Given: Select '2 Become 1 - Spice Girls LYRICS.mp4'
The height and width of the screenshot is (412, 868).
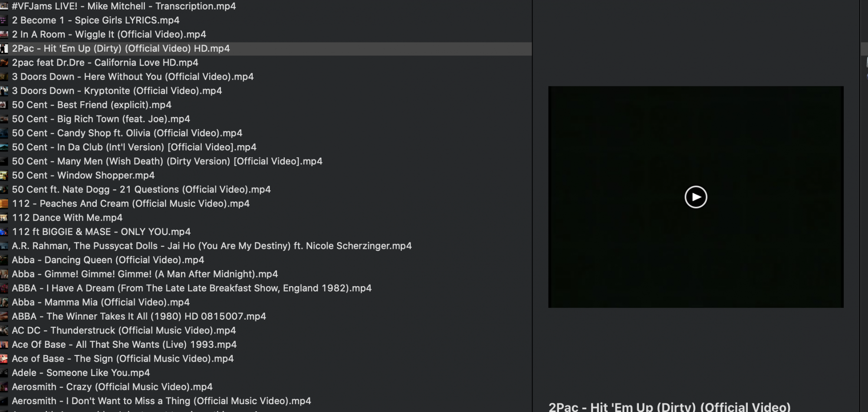Looking at the screenshot, I should [x=95, y=20].
